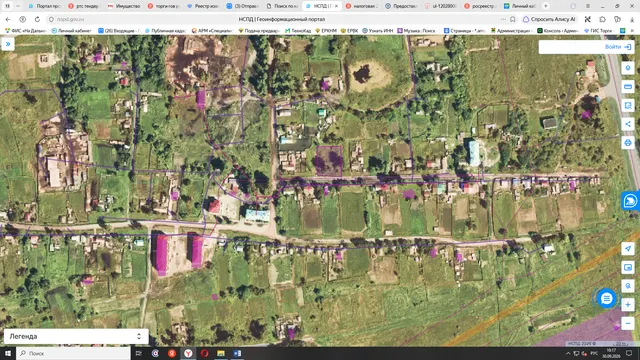Viewport: 640px width, 360px height.
Task: Activate the location marker map tool
Action: tap(628, 68)
